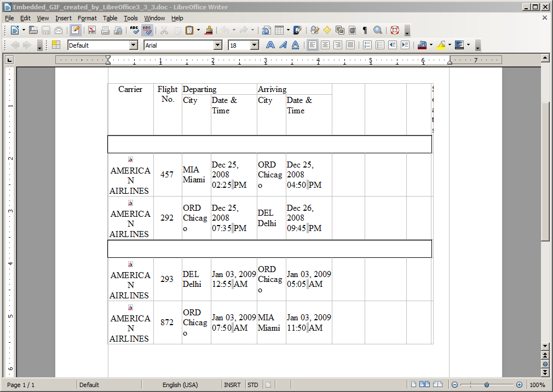Toggle nonprinting characters pilcrow
Viewport: 553px width, 392px height.
click(365, 30)
